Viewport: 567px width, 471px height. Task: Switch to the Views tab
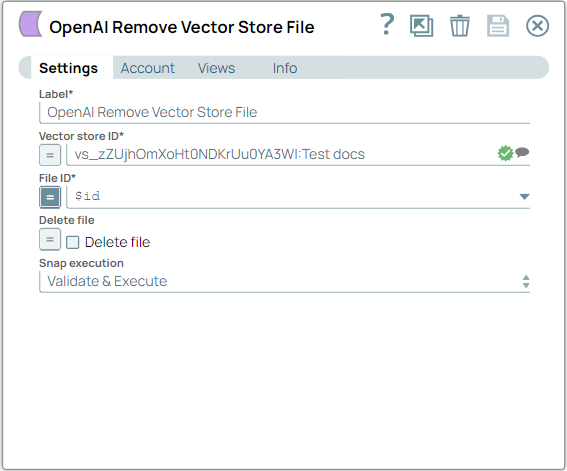pyautogui.click(x=216, y=68)
